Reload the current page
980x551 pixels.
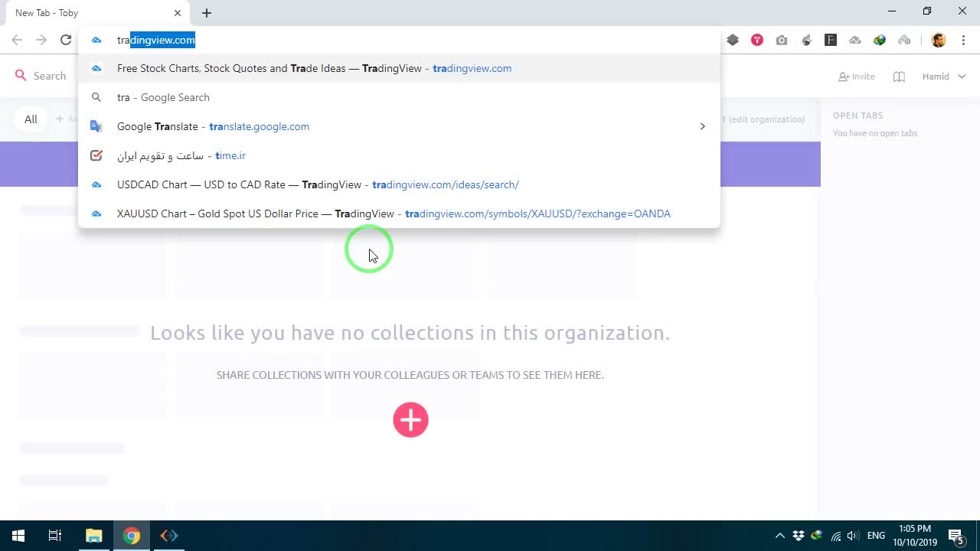(x=66, y=40)
